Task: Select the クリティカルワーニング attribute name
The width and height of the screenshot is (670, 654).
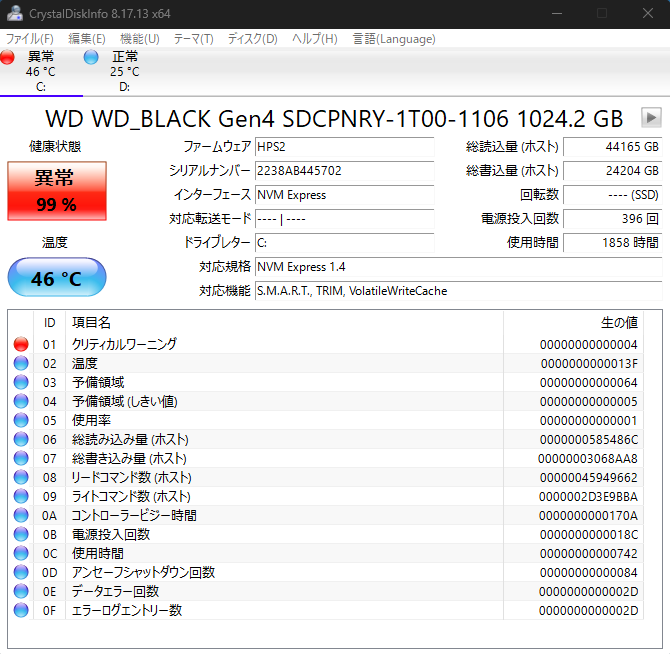Action: click(x=124, y=344)
